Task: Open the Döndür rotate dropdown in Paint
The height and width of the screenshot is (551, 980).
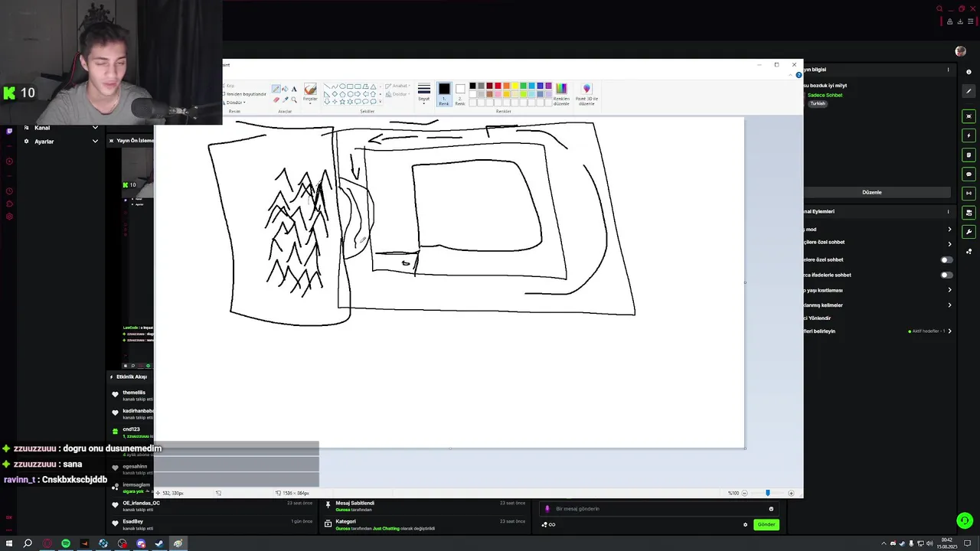Action: click(234, 102)
